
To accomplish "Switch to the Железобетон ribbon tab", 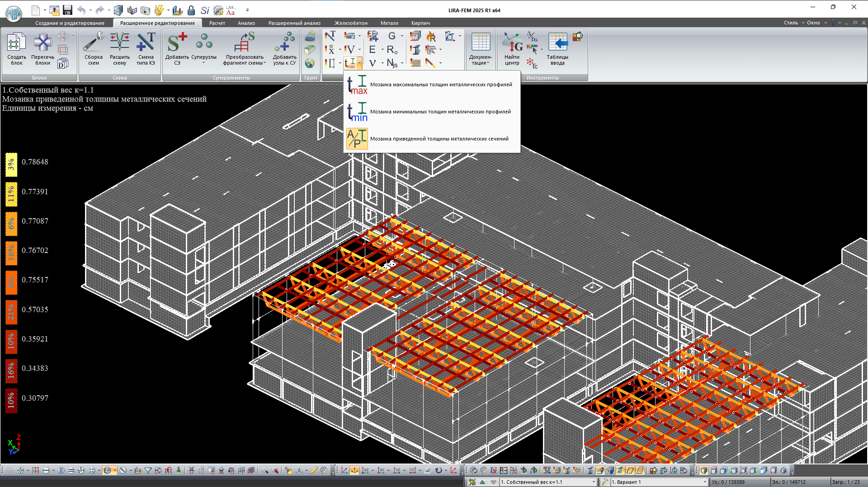I will click(x=351, y=23).
